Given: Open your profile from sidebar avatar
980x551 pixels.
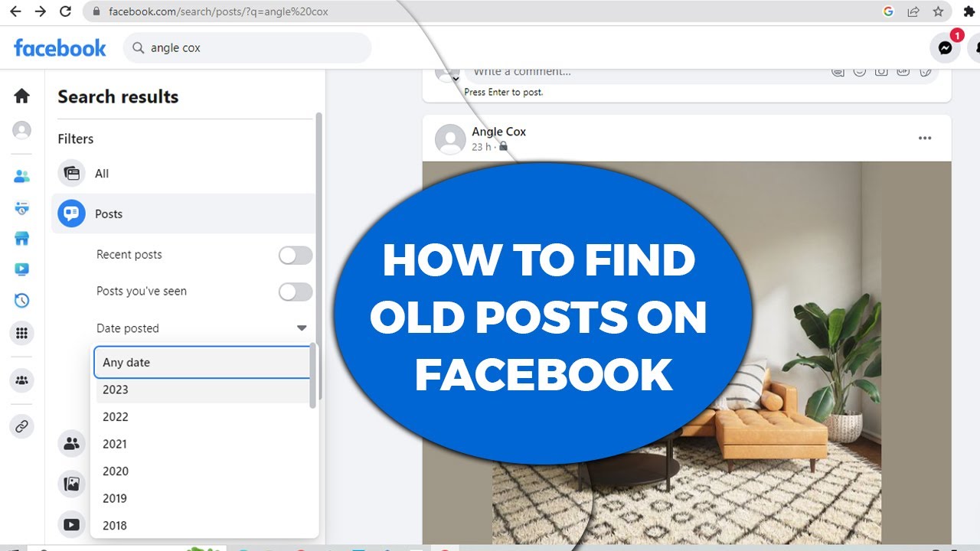Looking at the screenshot, I should point(22,130).
